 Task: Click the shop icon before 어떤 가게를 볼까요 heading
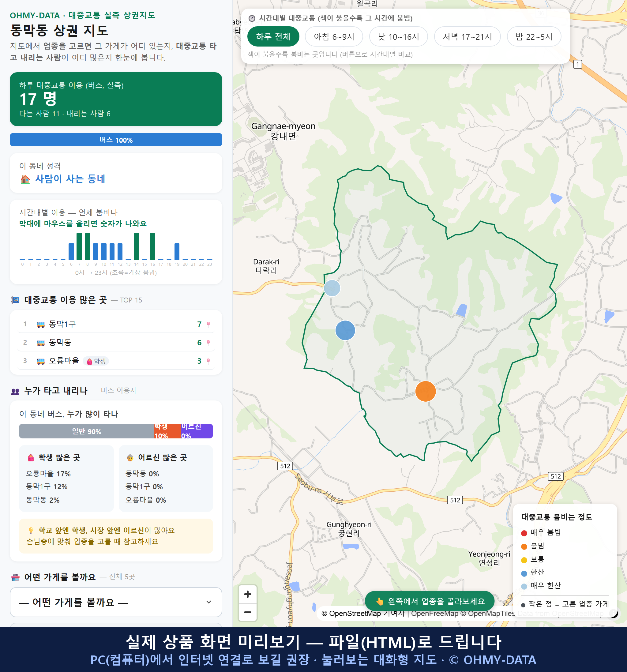(x=15, y=577)
